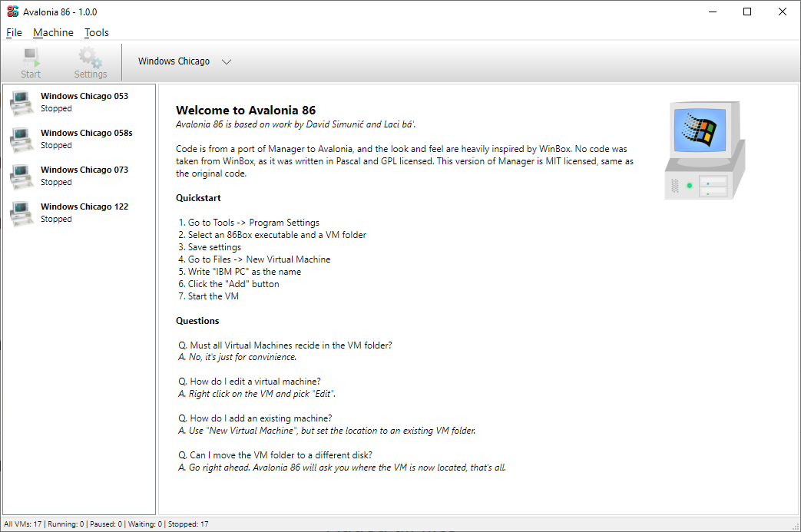The image size is (801, 532).
Task: Click the Running count in status bar
Action: (x=66, y=524)
